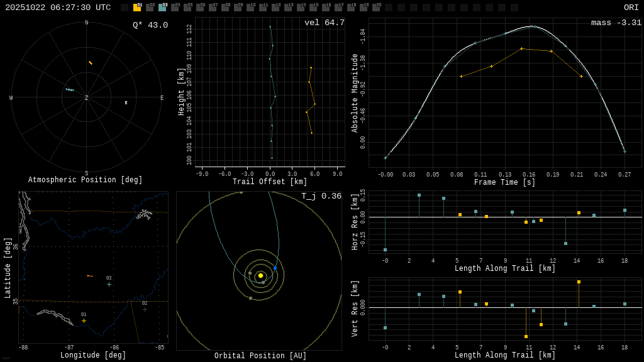
Task: Click the T_j 0.36 value
Action: point(321,196)
